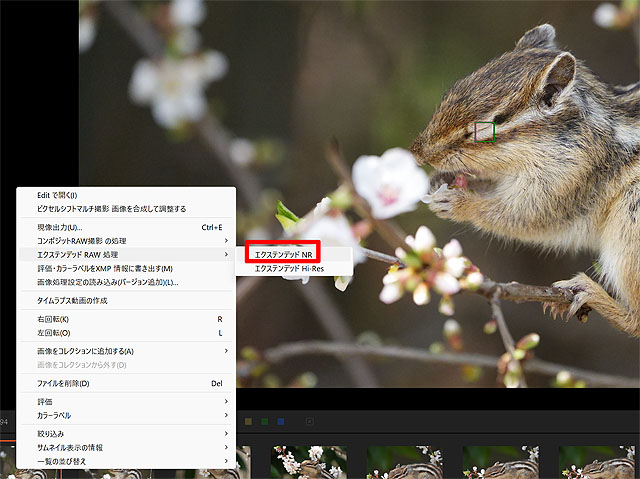Click ファイルを削除(D) to delete file
This screenshot has height=479, width=640.
click(63, 383)
